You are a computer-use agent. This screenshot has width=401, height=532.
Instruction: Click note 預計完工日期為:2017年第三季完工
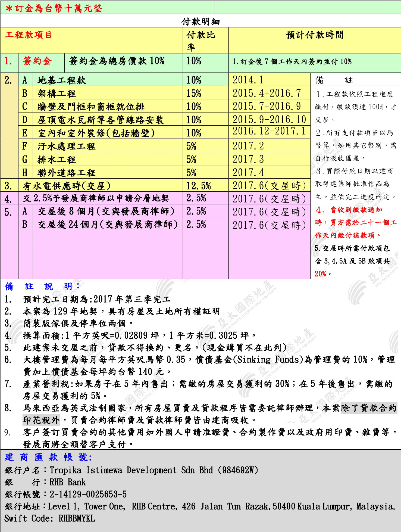point(97,299)
